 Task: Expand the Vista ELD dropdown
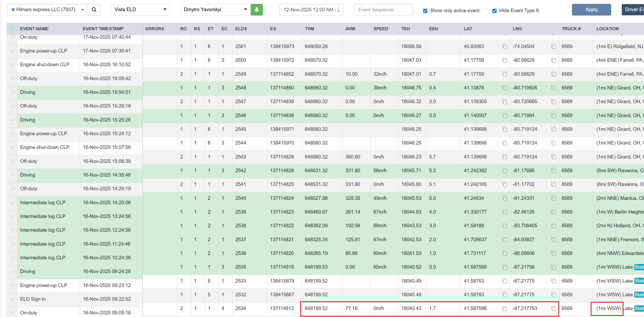[140, 10]
